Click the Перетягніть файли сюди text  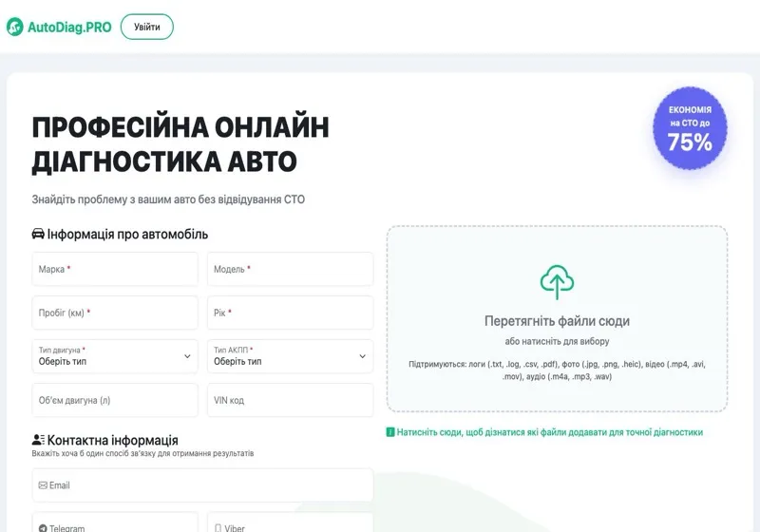tap(557, 321)
